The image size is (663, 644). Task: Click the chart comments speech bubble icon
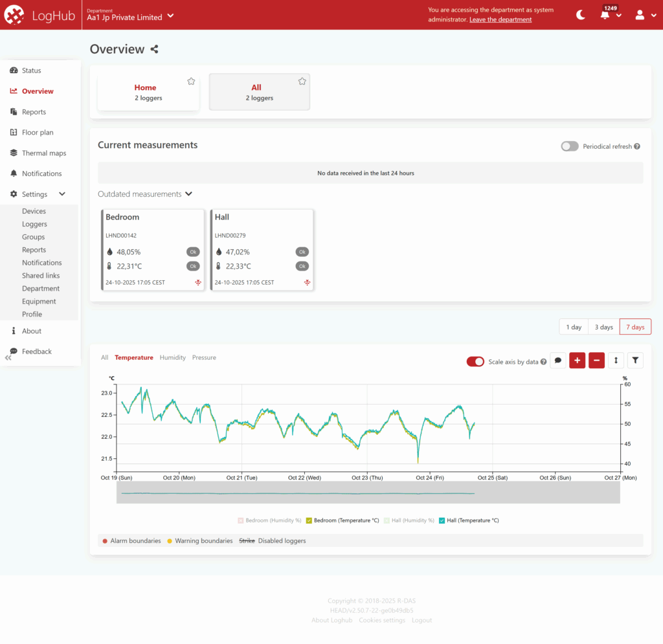click(558, 361)
